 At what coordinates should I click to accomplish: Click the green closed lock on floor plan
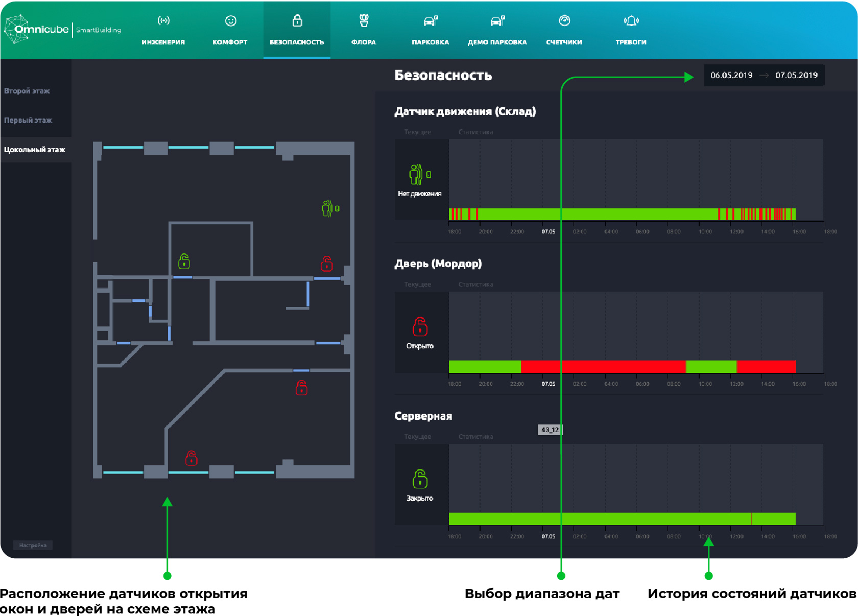[184, 262]
